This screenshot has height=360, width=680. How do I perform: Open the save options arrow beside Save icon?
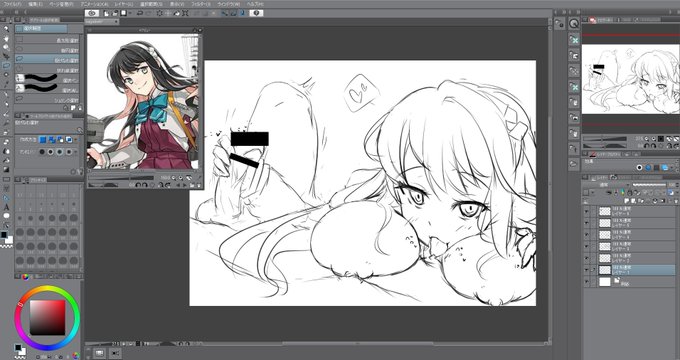click(130, 13)
